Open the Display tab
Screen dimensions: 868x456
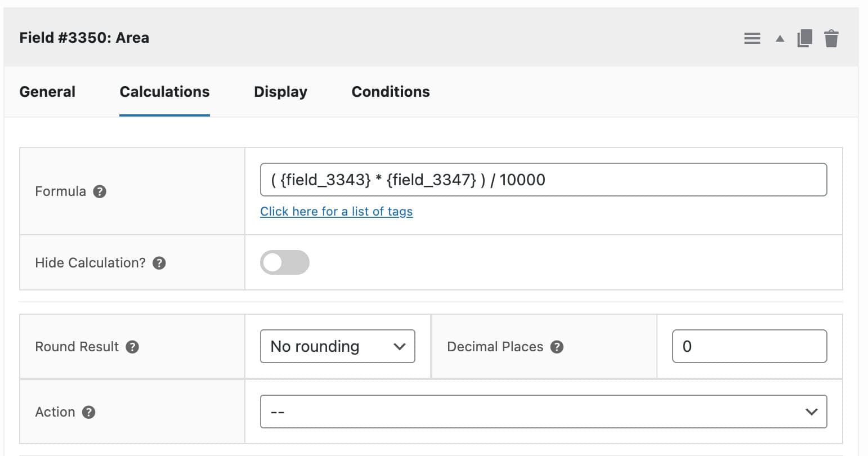pos(280,91)
